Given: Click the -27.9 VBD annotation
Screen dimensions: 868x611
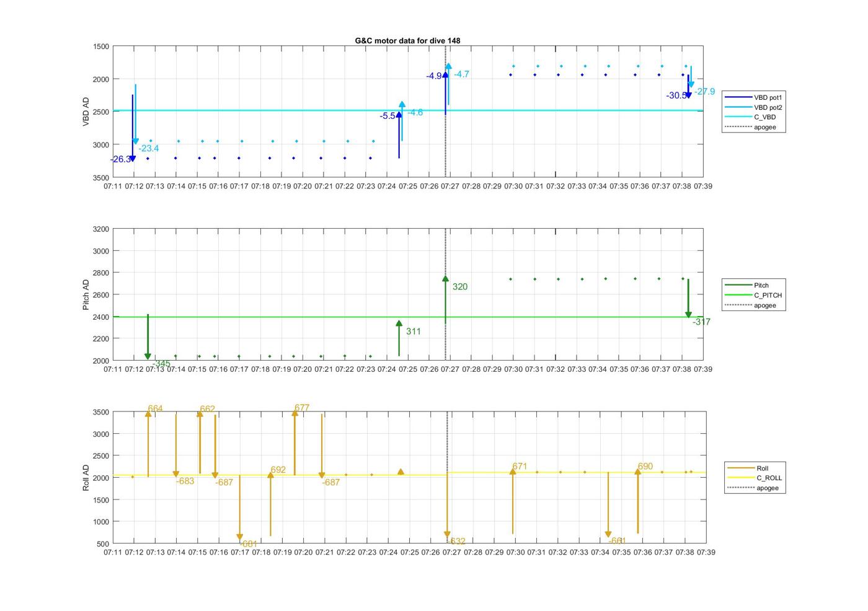Looking at the screenshot, I should (704, 91).
